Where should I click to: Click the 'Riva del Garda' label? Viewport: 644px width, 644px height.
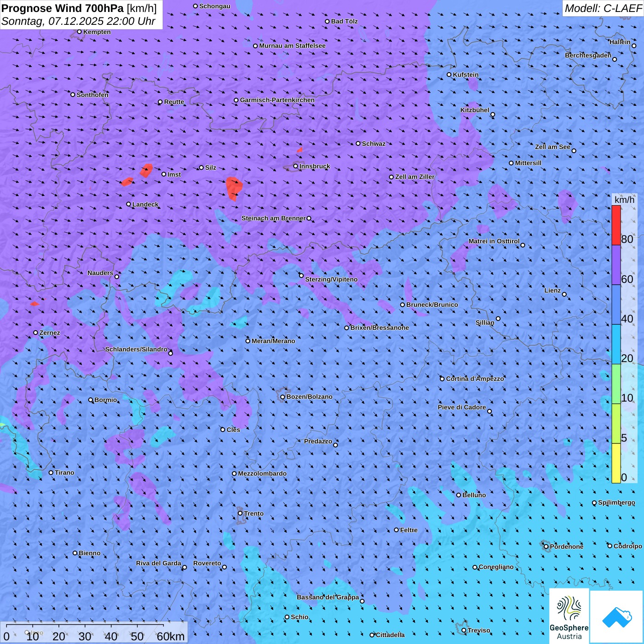click(159, 563)
